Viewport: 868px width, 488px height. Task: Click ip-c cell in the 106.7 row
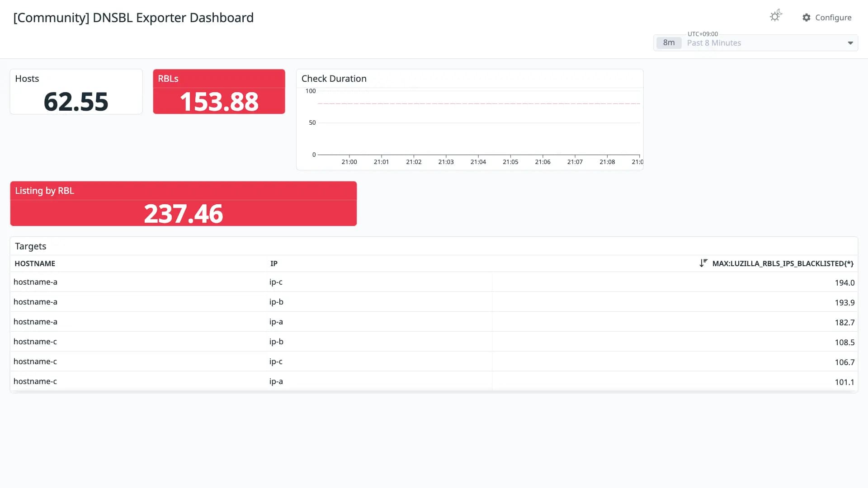coord(276,362)
